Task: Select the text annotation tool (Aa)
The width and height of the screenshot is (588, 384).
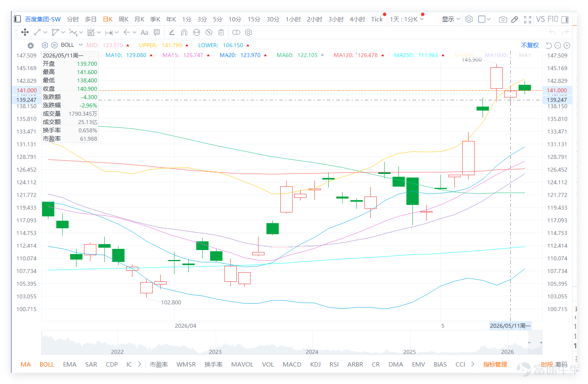Action: tap(144, 32)
